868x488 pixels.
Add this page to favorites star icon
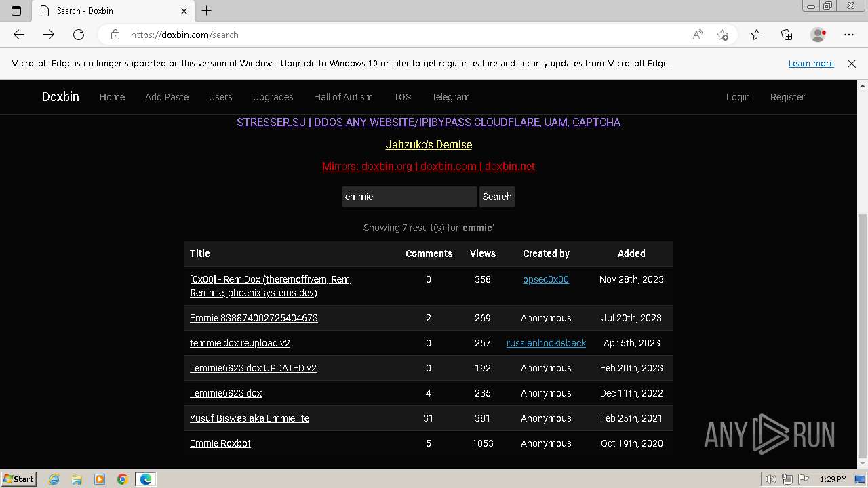click(722, 35)
